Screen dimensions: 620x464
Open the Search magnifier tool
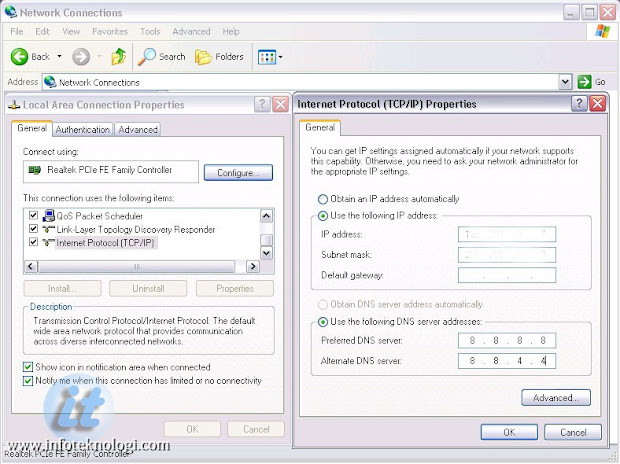point(147,57)
